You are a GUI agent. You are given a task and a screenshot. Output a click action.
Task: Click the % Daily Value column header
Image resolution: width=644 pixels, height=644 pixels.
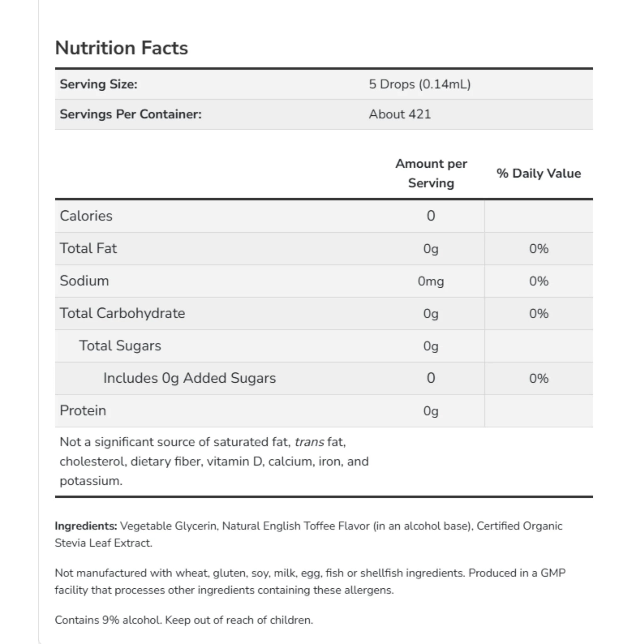click(539, 173)
